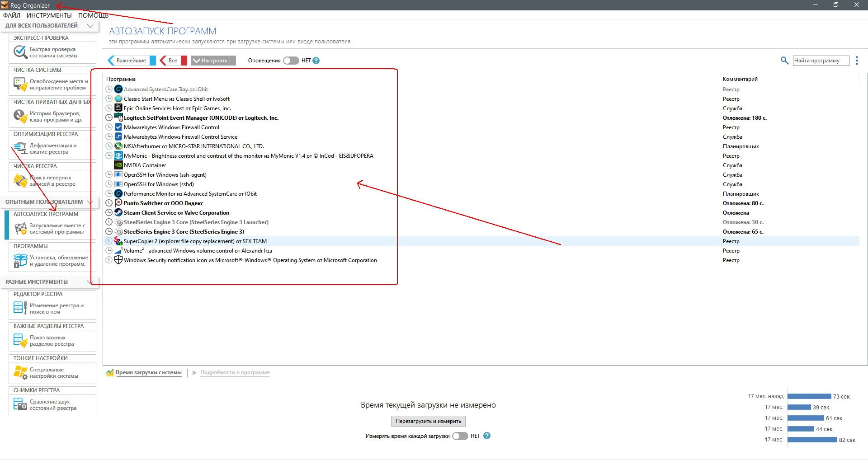Click help icon beside boot-time measuring toggle

tap(487, 436)
